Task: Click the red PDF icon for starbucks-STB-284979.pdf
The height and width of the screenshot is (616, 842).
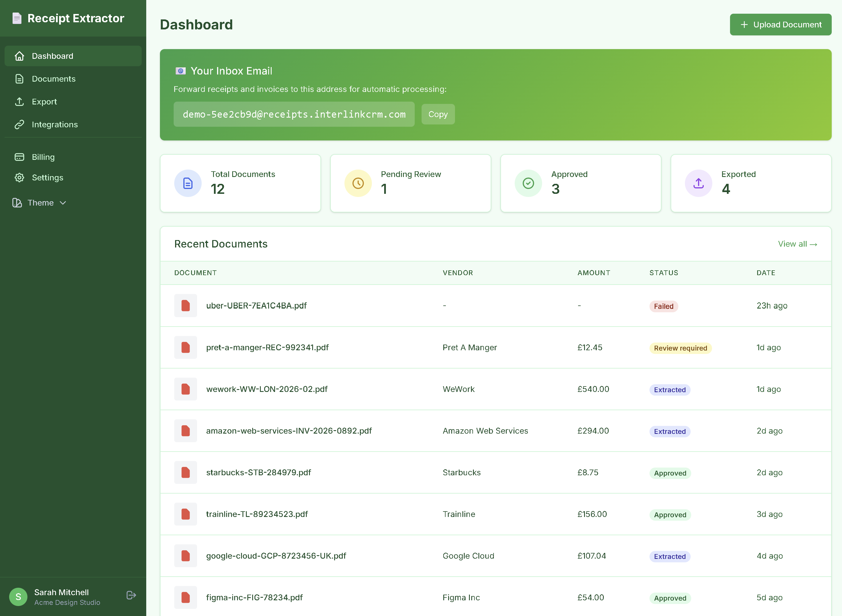Action: click(x=185, y=472)
